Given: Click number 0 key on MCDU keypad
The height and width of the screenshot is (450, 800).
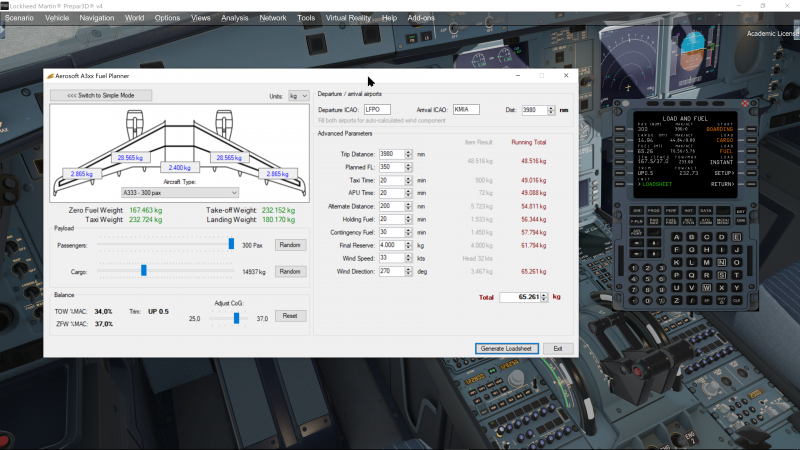Looking at the screenshot, I should [x=647, y=300].
